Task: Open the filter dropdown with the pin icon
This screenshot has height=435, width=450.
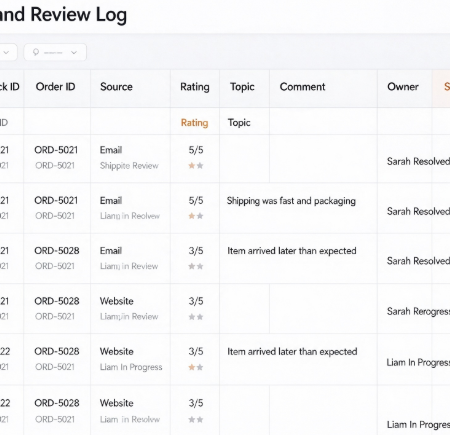Action: (55, 52)
